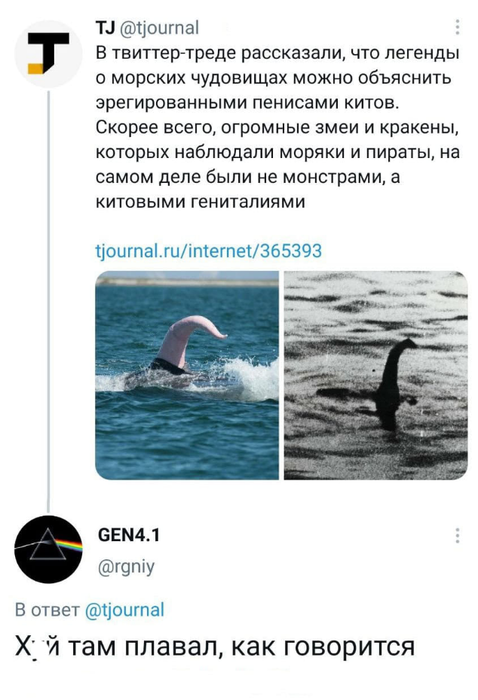The image size is (478, 700).
Task: Click @tjournal mention in reply line
Action: pos(125,609)
